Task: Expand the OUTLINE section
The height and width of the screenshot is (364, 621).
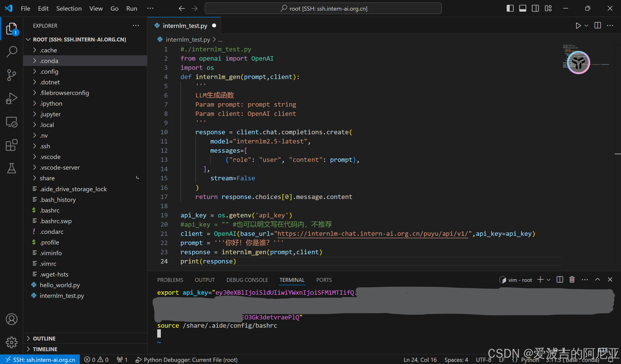Action: point(44,338)
